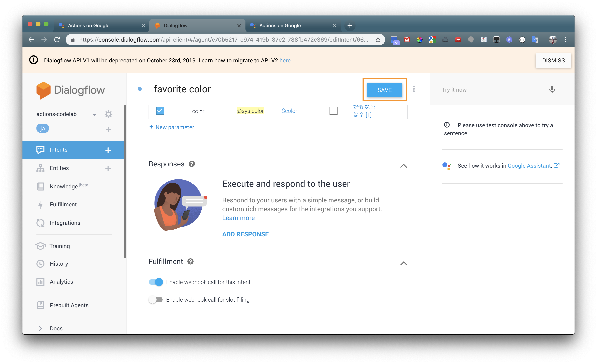Uncheck the required checkbox for color parameter

(160, 111)
